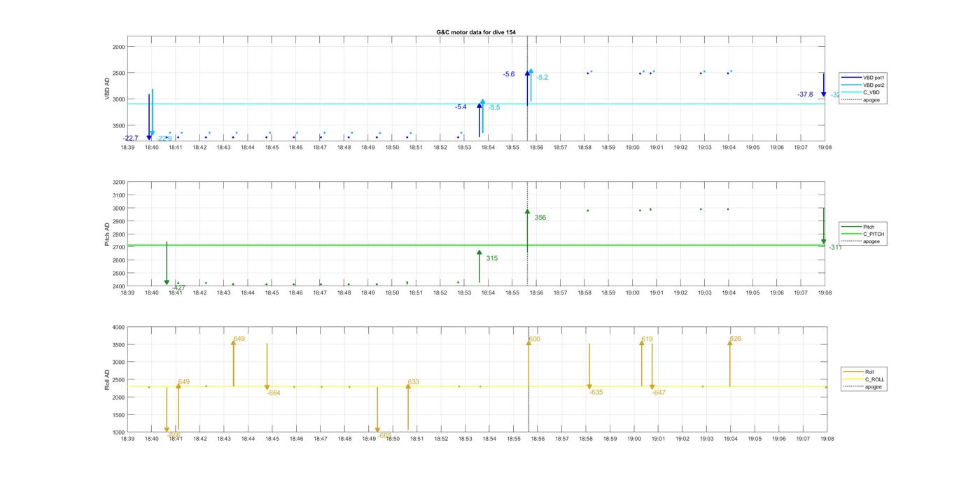Click the "3500" tick on VBD y-axis
Screen dimensions: 980x485
click(119, 125)
